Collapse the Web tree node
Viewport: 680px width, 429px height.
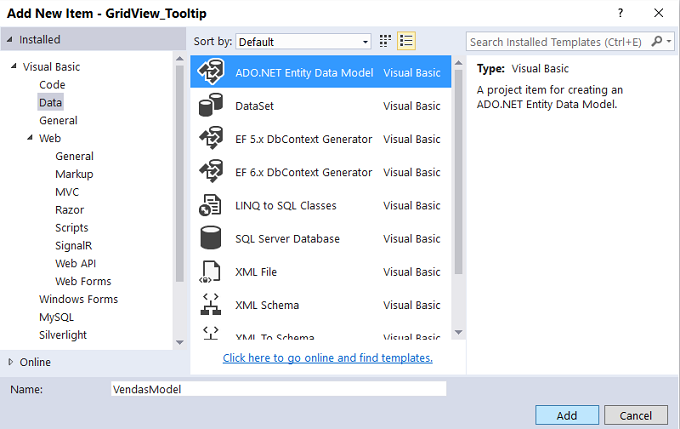[30, 138]
